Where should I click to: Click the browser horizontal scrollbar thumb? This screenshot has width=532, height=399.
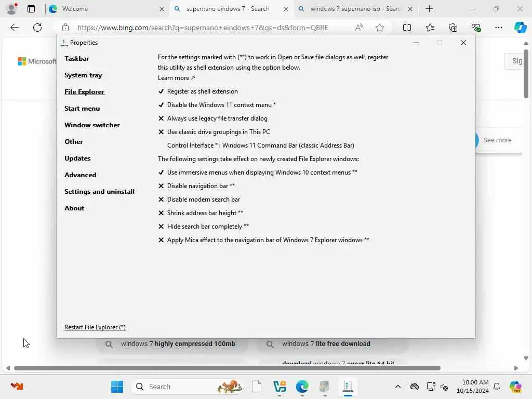227,368
